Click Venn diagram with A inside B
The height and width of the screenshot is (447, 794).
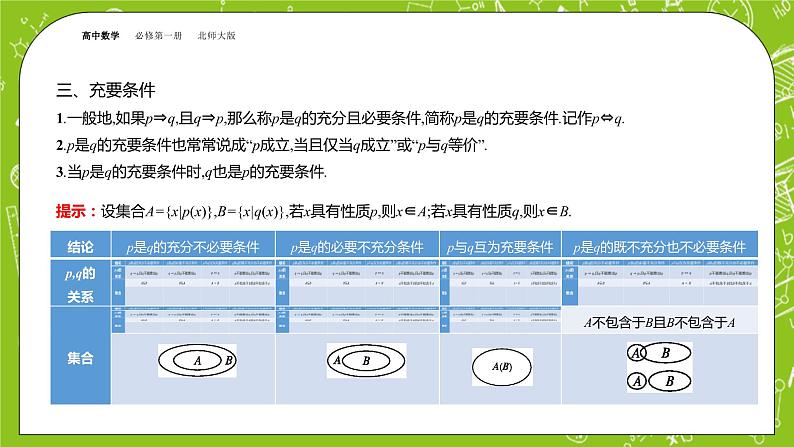(x=197, y=360)
